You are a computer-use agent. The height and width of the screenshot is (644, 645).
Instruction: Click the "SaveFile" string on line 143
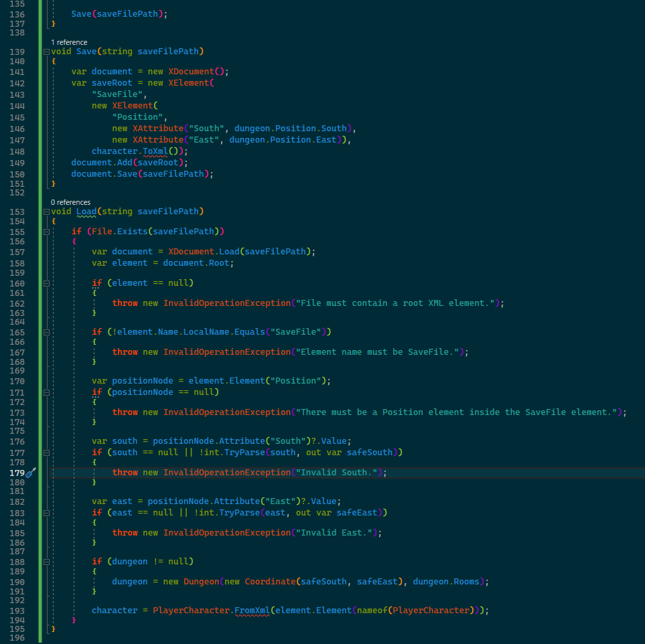117,94
